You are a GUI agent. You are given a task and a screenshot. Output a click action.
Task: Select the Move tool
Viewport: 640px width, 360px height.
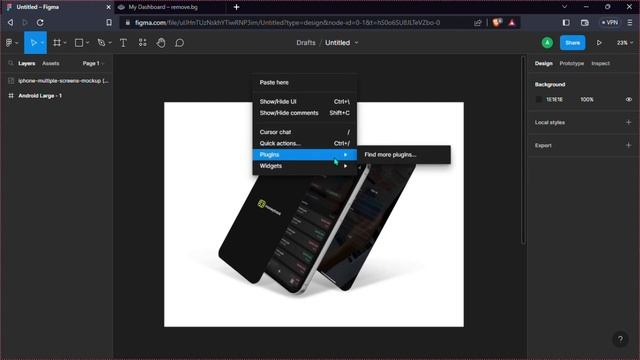33,42
